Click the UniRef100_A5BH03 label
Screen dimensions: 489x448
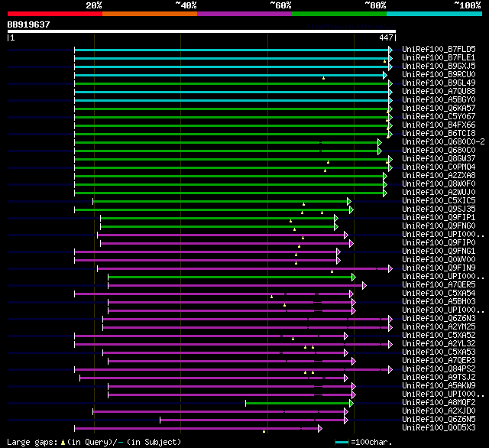click(439, 302)
